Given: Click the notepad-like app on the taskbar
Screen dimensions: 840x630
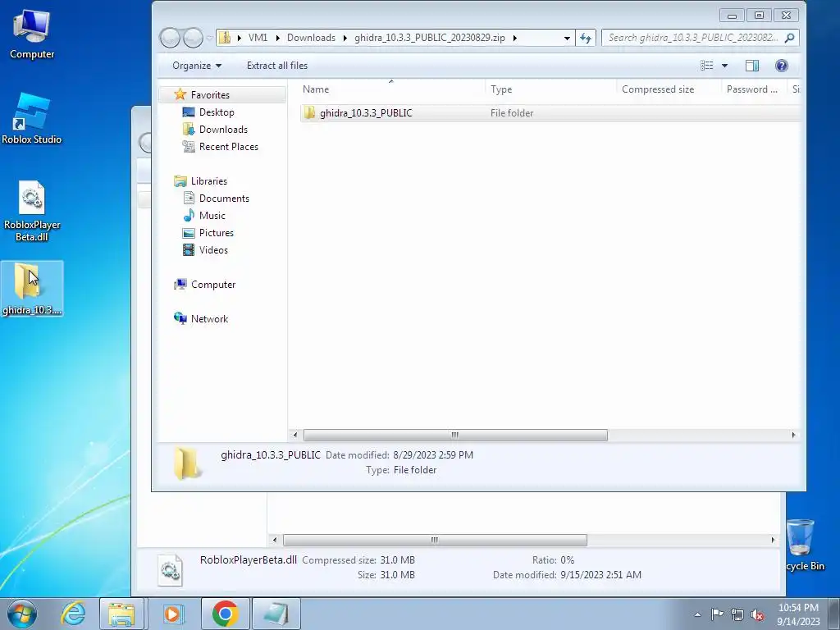Looking at the screenshot, I should click(x=276, y=614).
